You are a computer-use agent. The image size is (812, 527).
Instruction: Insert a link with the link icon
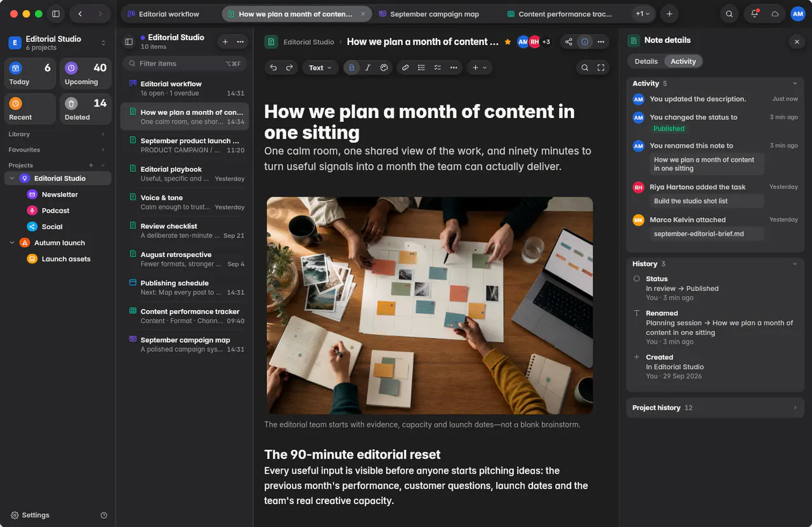(405, 68)
